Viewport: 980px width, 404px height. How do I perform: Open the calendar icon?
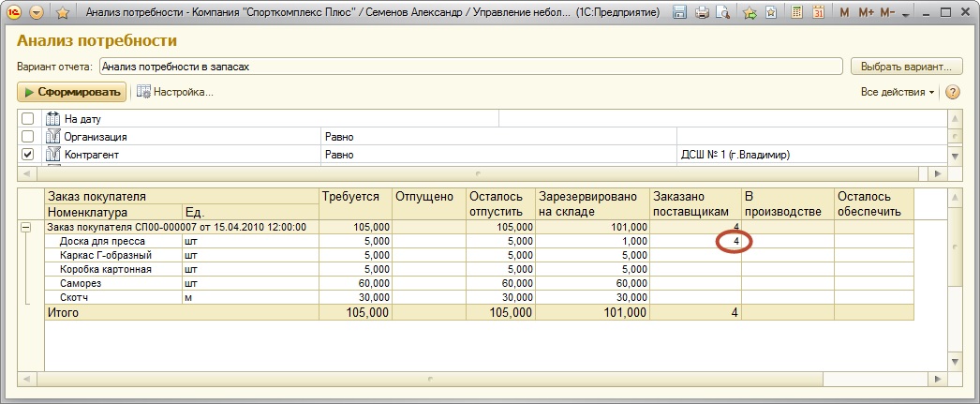coord(817,13)
